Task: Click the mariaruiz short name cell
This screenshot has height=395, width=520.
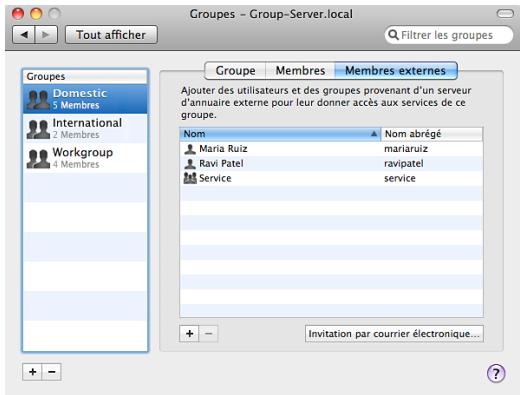Action: coord(406,149)
